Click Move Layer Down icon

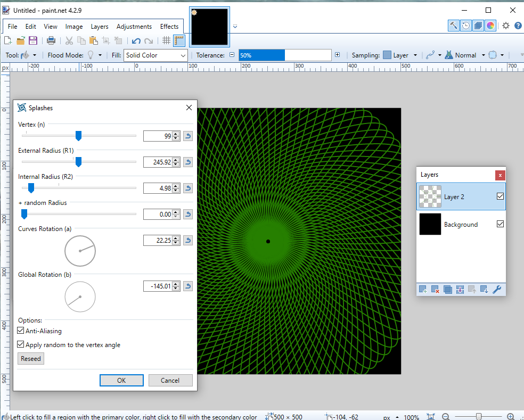coord(484,290)
